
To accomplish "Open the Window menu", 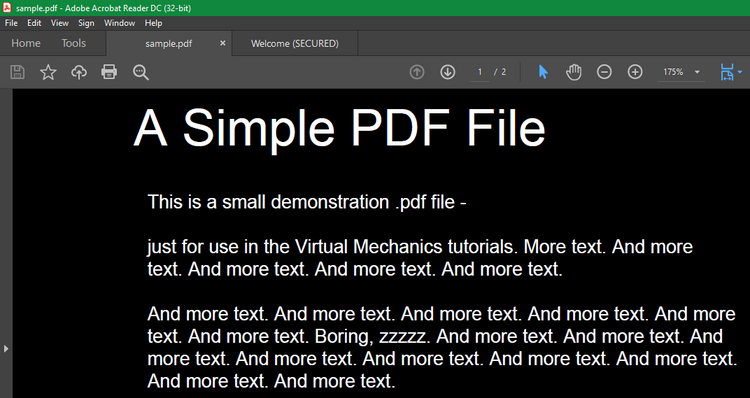I will pos(119,23).
